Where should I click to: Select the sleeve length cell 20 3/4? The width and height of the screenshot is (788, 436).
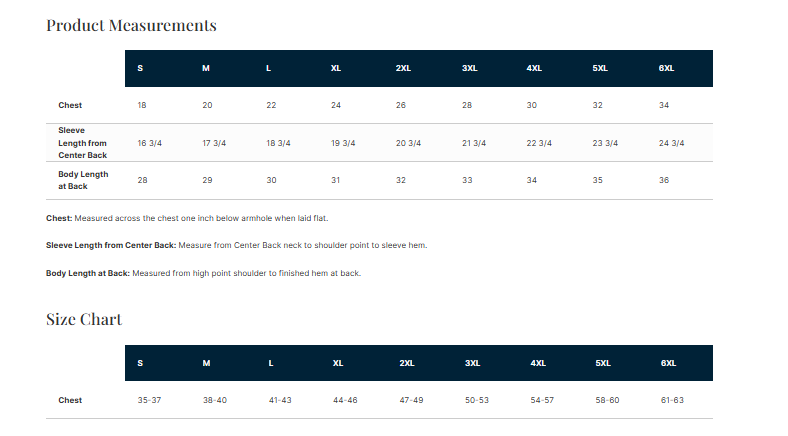[x=406, y=143]
